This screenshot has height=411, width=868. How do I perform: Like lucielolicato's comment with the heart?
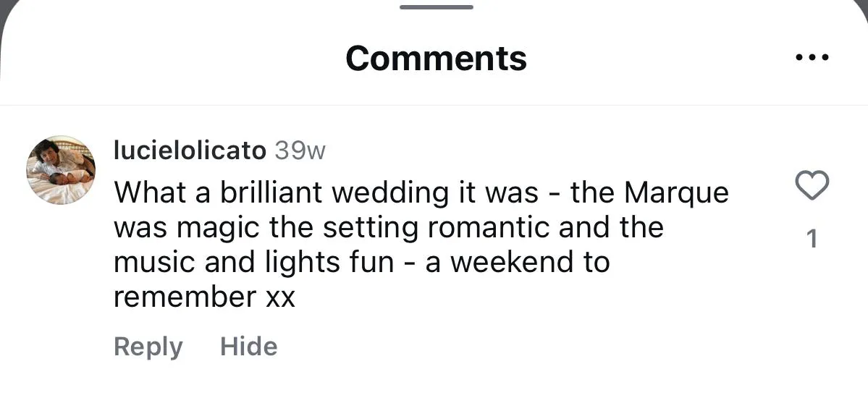(812, 186)
